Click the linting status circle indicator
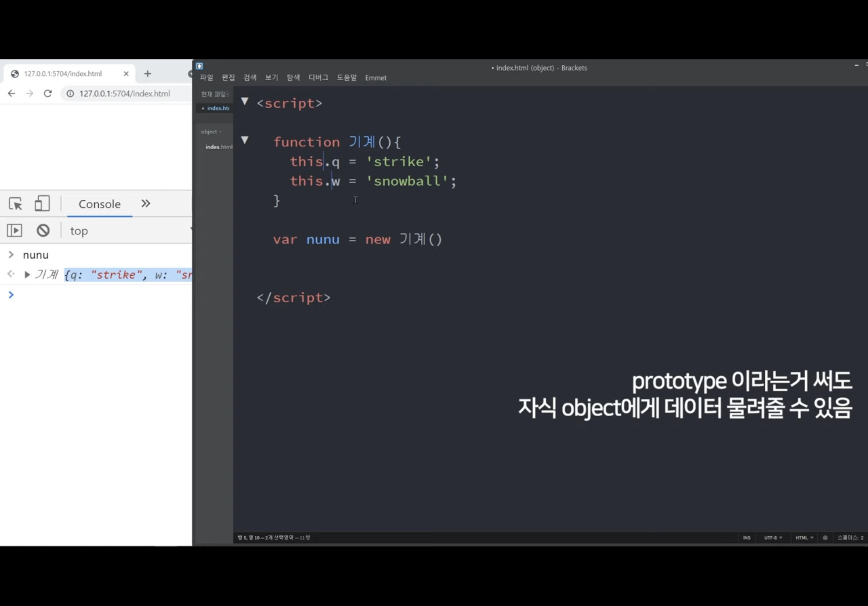 pyautogui.click(x=825, y=538)
